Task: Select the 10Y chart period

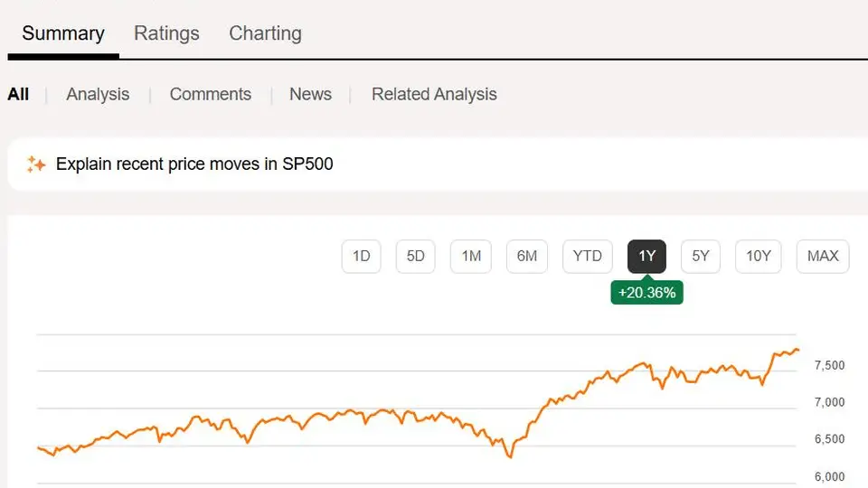Action: 759,256
